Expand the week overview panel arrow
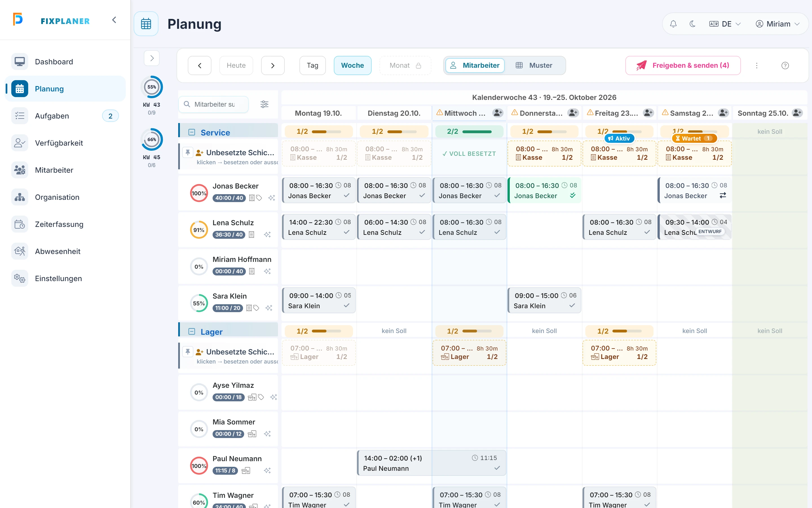 tap(152, 58)
